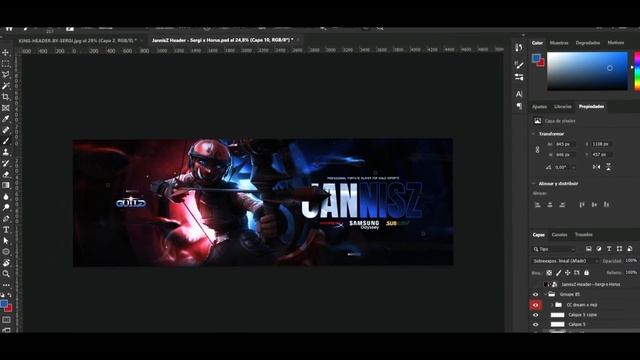This screenshot has width=640, height=360.
Task: Open the blend mode dropdown
Action: (565, 261)
